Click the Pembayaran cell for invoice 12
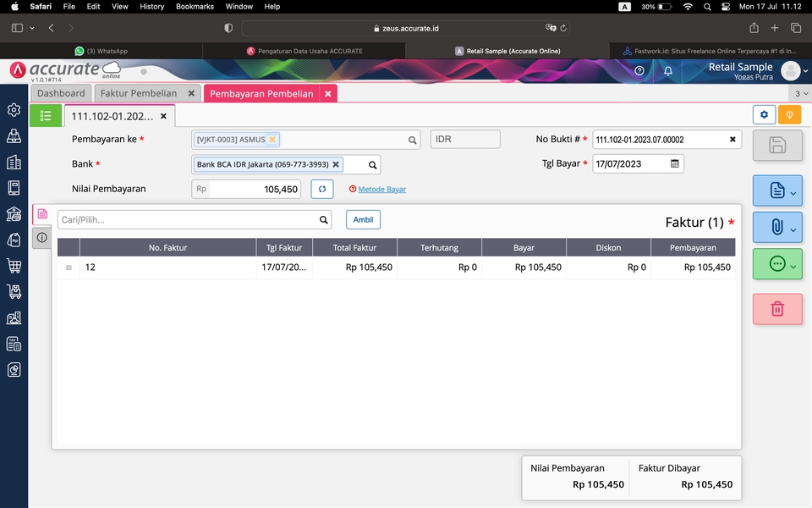Image resolution: width=812 pixels, height=508 pixels. pyautogui.click(x=693, y=268)
